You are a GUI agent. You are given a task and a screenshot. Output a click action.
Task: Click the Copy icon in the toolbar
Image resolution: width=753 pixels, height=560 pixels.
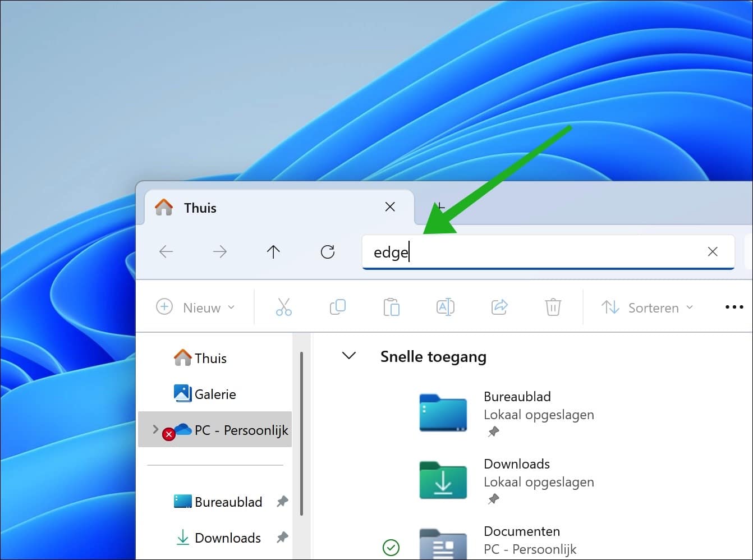337,307
